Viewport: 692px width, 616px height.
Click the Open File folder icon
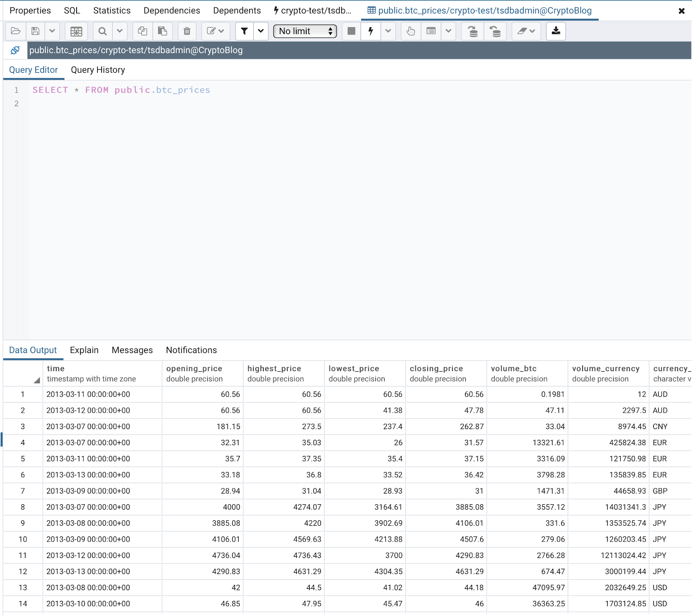click(16, 31)
